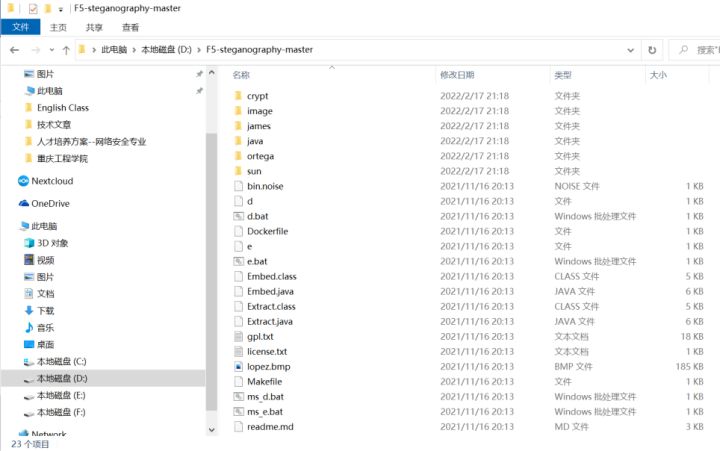This screenshot has width=720, height=451.
Task: Sort by 大小 column header
Action: 658,75
